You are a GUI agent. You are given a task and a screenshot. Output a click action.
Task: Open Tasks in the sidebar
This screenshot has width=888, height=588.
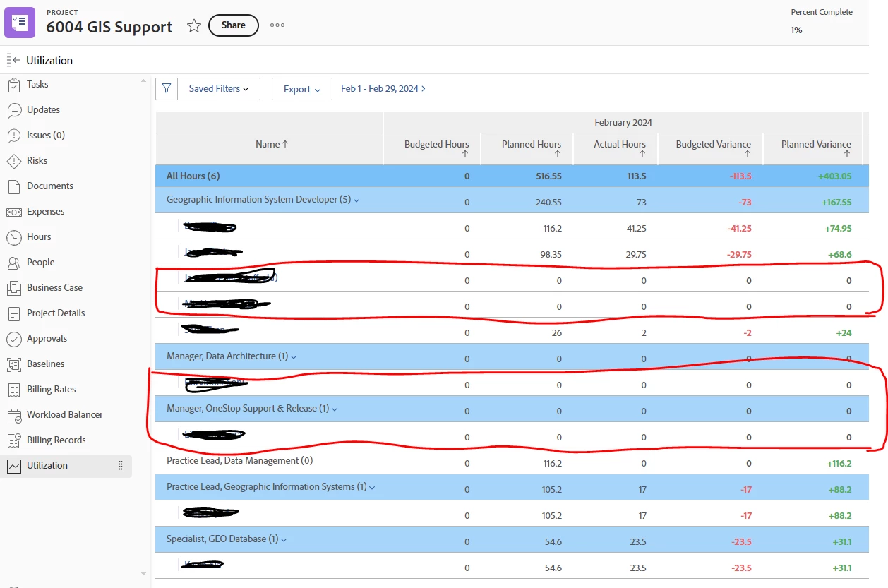click(37, 85)
